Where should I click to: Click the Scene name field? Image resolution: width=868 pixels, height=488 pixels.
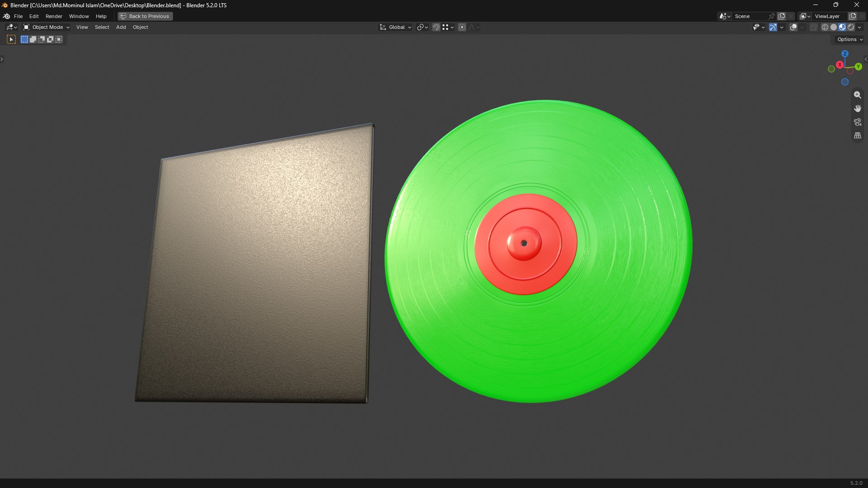point(750,16)
